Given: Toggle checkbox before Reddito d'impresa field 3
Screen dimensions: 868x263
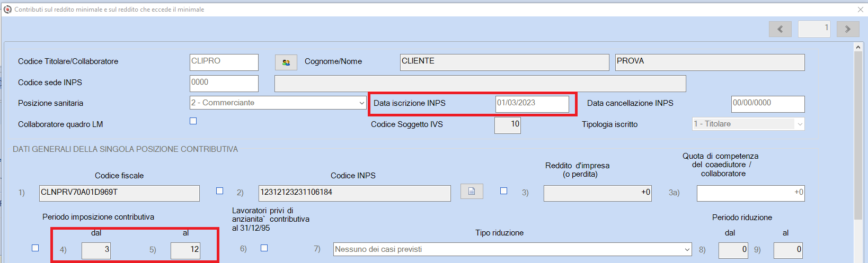Looking at the screenshot, I should pos(504,191).
